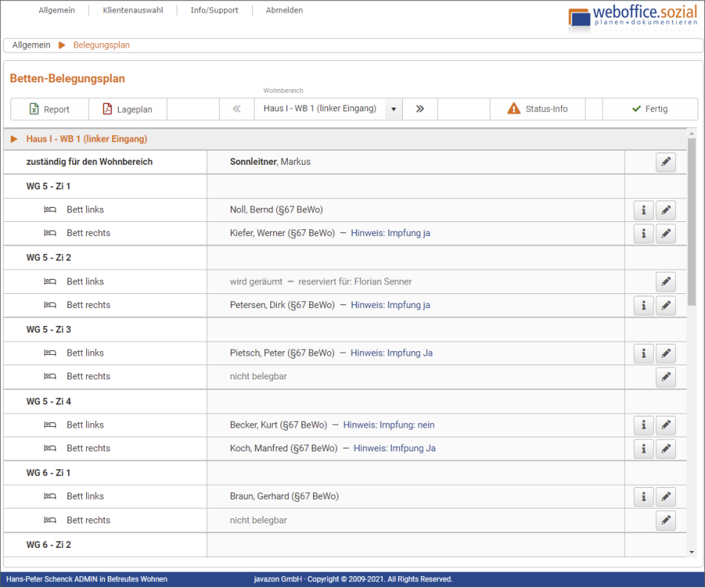
Task: Click the Fertig button
Action: coord(649,109)
